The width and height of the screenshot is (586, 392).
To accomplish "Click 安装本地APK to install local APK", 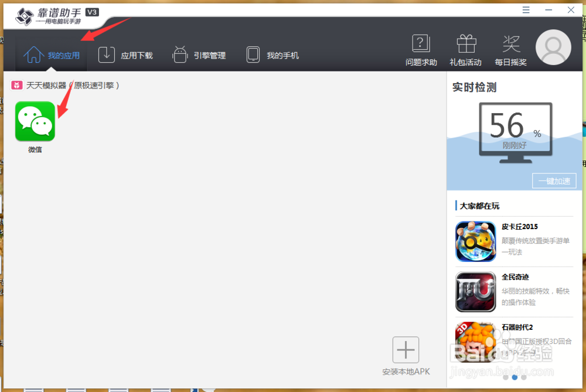I will 405,350.
